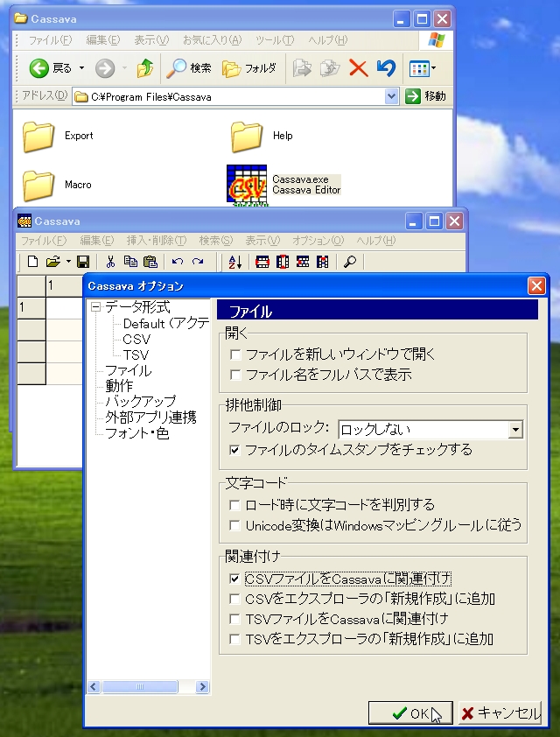Select the Cassava.exe application icon
Screen dimensions: 560x737
pyautogui.click(x=247, y=186)
